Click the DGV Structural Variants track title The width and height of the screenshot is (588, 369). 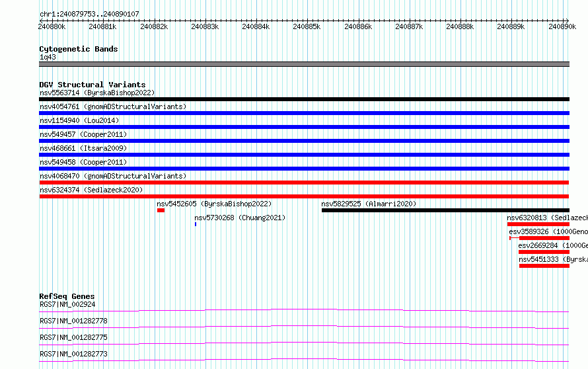(92, 85)
